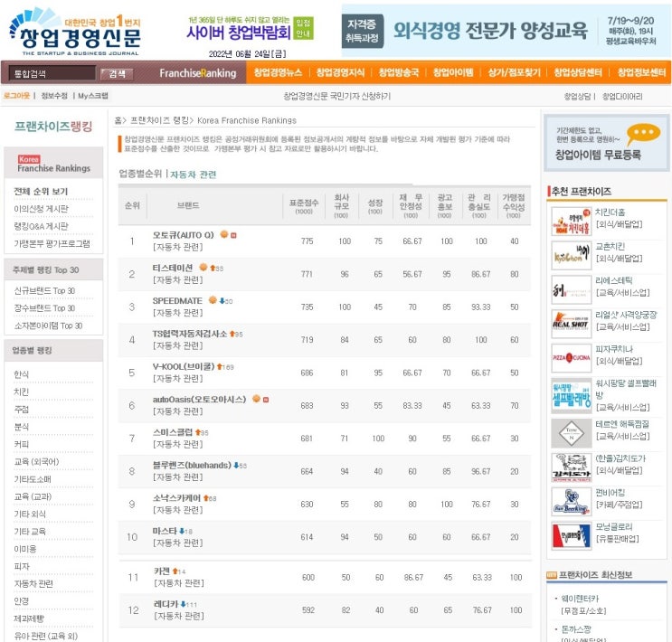The image size is (672, 642).
Task: Click up arrow icon beside V-KOOL(브이쿨)
Action: [220, 366]
